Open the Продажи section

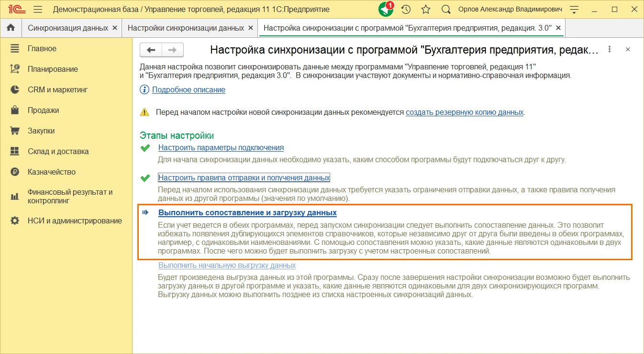43,110
